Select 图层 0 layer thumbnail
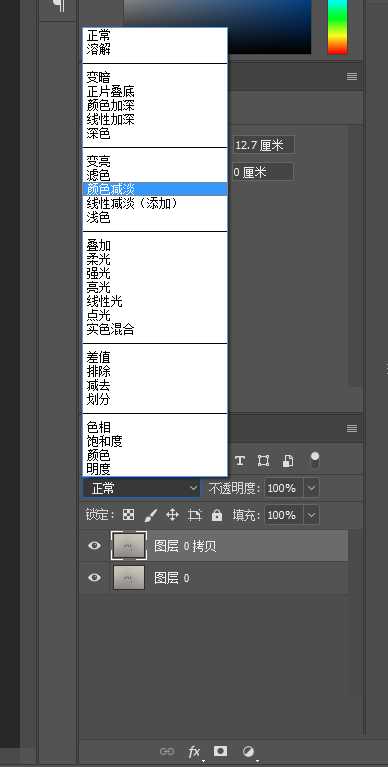The width and height of the screenshot is (388, 767). tap(129, 578)
